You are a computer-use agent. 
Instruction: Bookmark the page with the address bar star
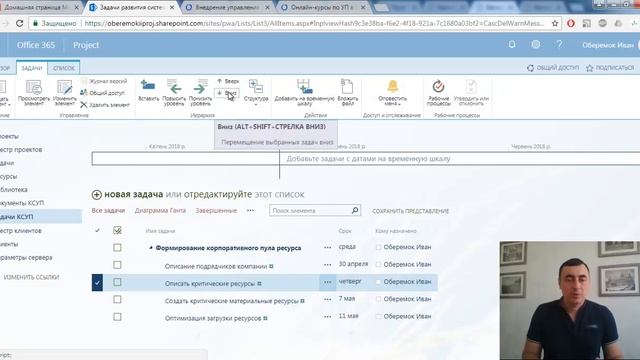point(555,24)
